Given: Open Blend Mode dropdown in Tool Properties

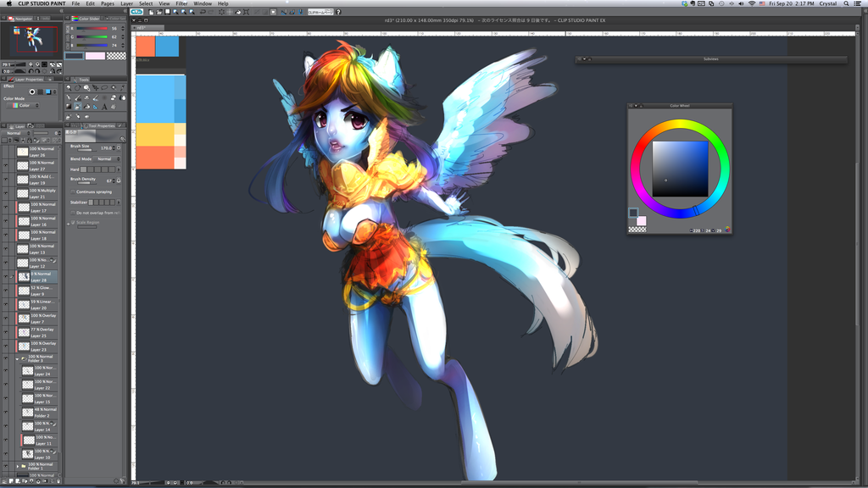Looking at the screenshot, I should click(x=108, y=158).
